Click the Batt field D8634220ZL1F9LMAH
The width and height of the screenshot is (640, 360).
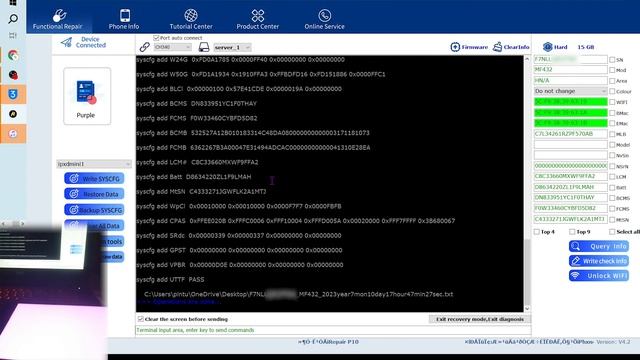click(570, 187)
